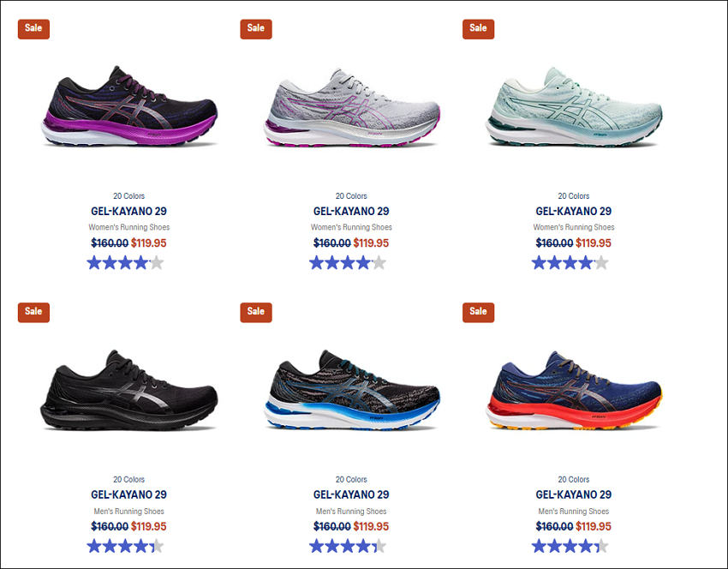Click Sale badge on purple-soled women's shoe

click(33, 29)
